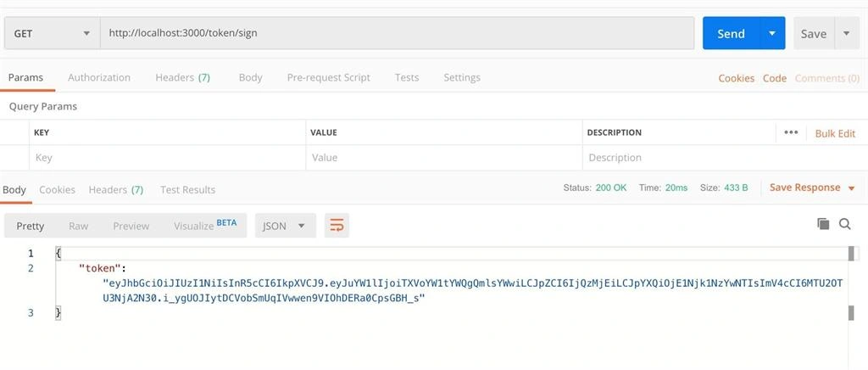Select the Params tab
This screenshot has width=868, height=370.
click(x=25, y=77)
